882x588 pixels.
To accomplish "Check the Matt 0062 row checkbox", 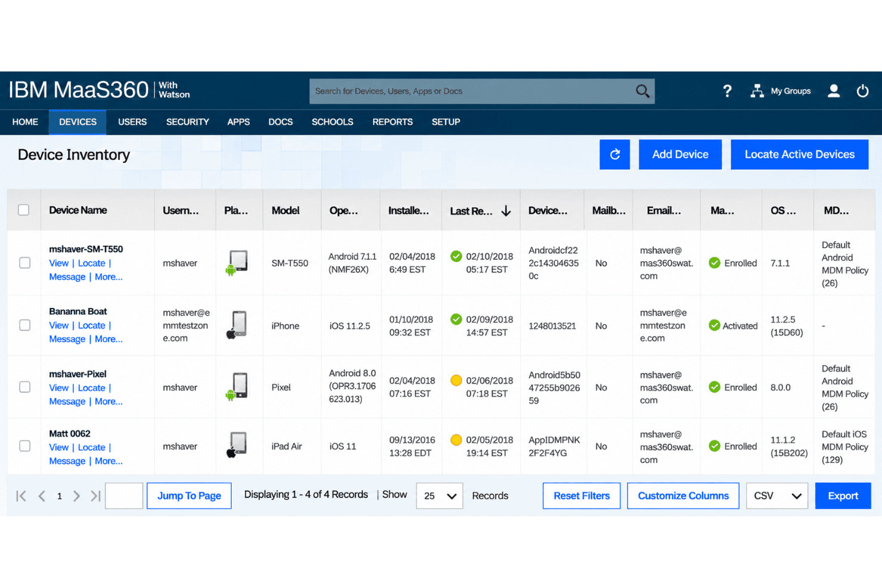I will coord(24,446).
